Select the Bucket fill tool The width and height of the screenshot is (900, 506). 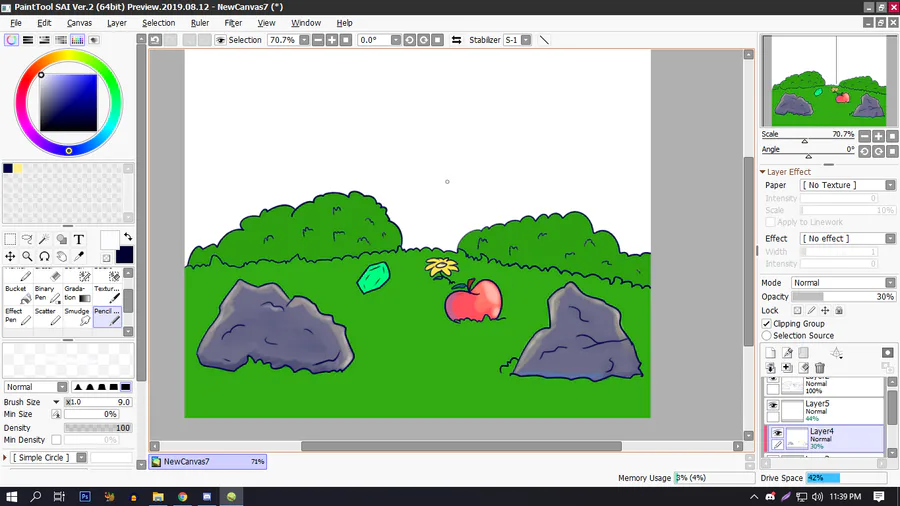coord(18,293)
